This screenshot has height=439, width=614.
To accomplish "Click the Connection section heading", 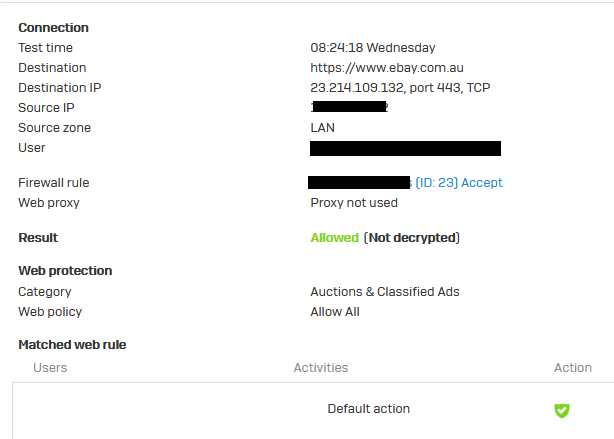I will (53, 27).
